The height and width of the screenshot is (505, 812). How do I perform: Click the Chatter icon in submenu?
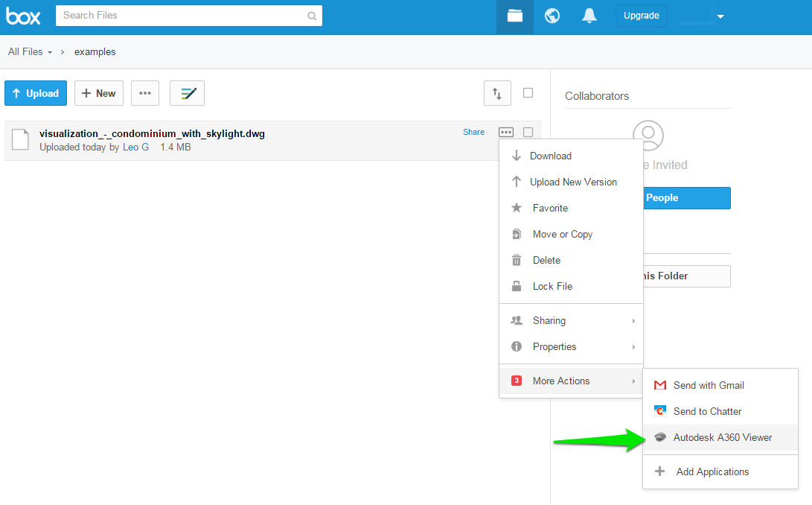pos(659,411)
